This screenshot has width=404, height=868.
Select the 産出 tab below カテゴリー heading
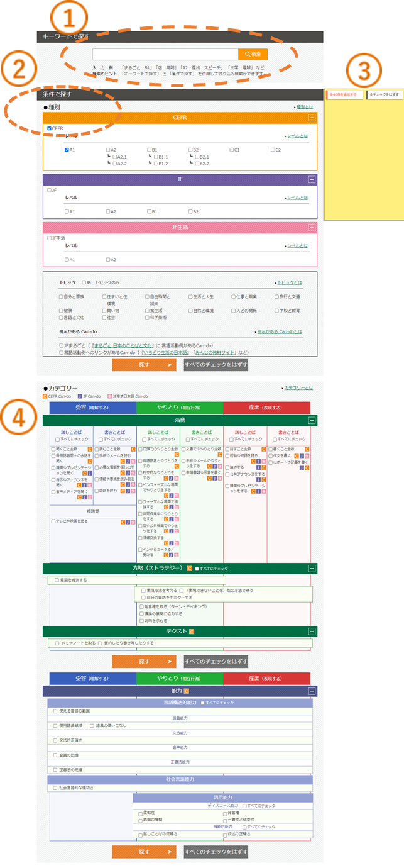[267, 408]
